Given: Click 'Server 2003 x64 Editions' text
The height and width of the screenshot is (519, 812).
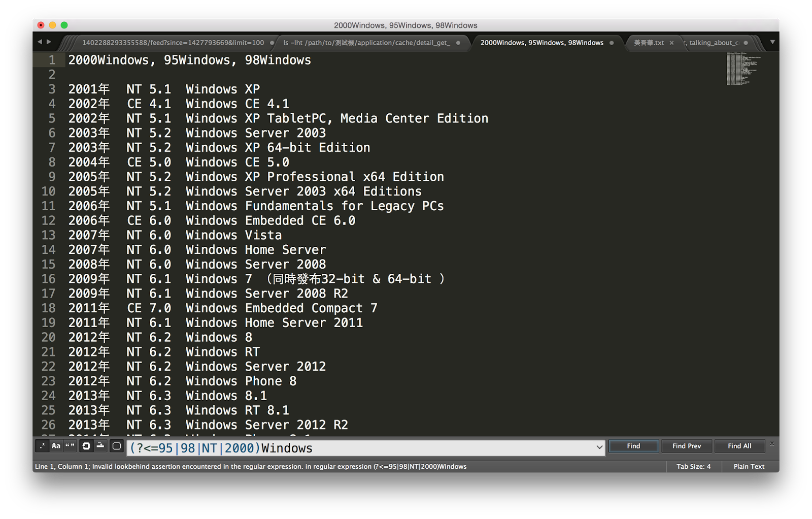Looking at the screenshot, I should tap(333, 191).
